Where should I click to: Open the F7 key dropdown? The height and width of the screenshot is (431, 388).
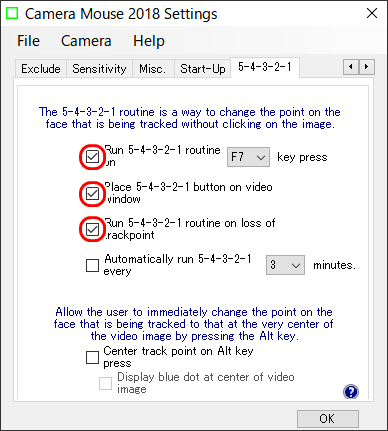248,157
